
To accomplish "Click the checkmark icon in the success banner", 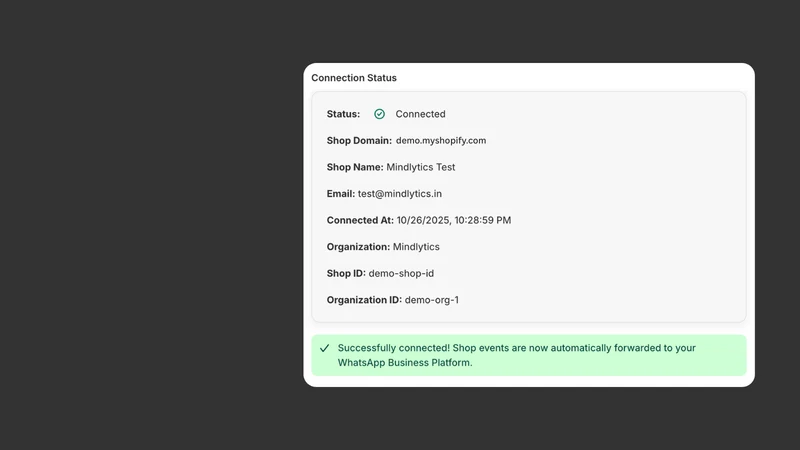I will pos(324,348).
